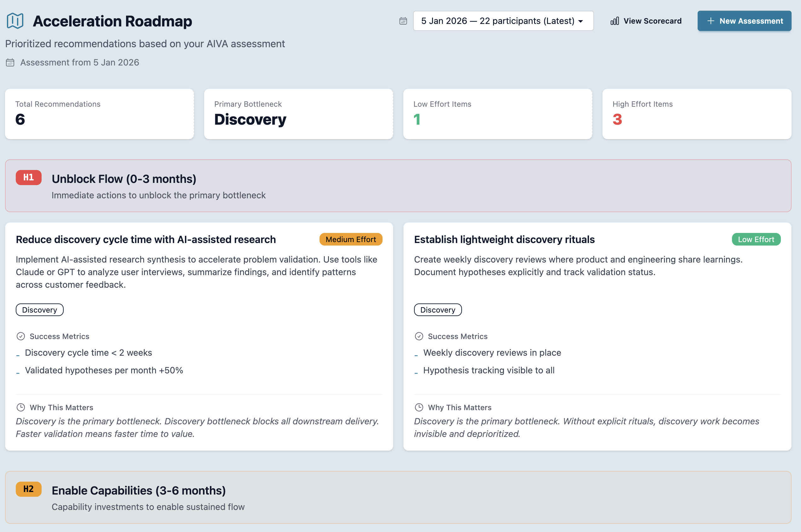Click the calendar icon beside 'Assessment from 5 Jan 2026'
This screenshot has height=532, width=801.
(x=10, y=62)
